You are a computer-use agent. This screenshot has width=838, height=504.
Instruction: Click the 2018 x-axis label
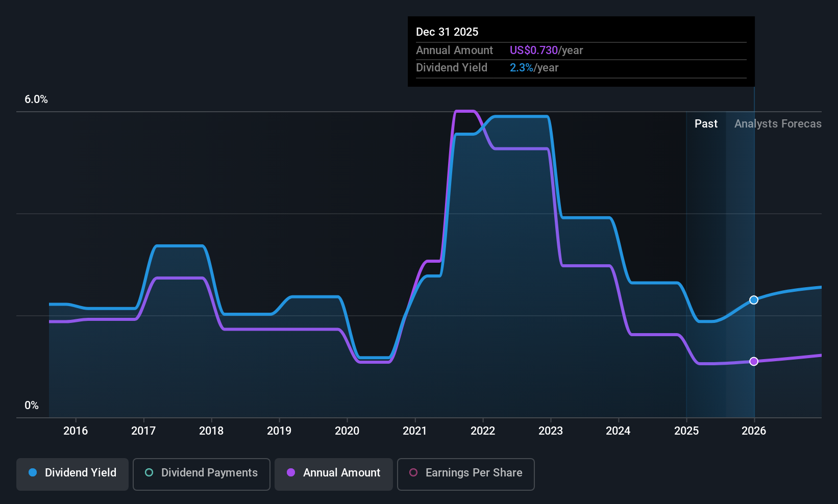coord(211,431)
